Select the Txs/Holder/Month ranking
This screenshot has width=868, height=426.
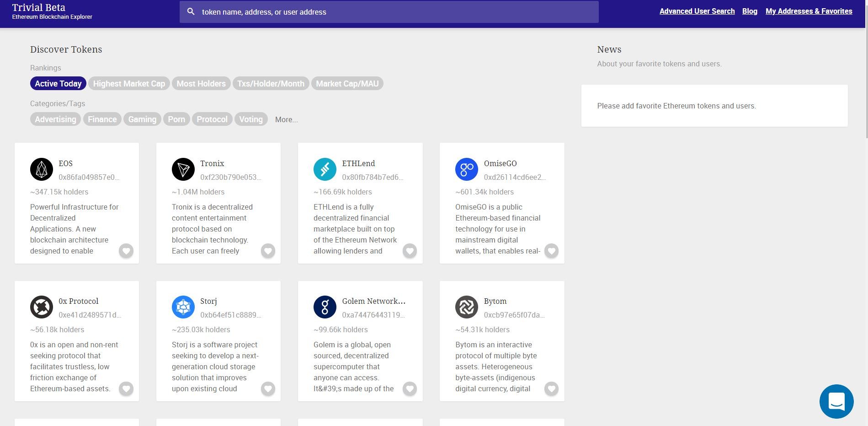coord(271,83)
